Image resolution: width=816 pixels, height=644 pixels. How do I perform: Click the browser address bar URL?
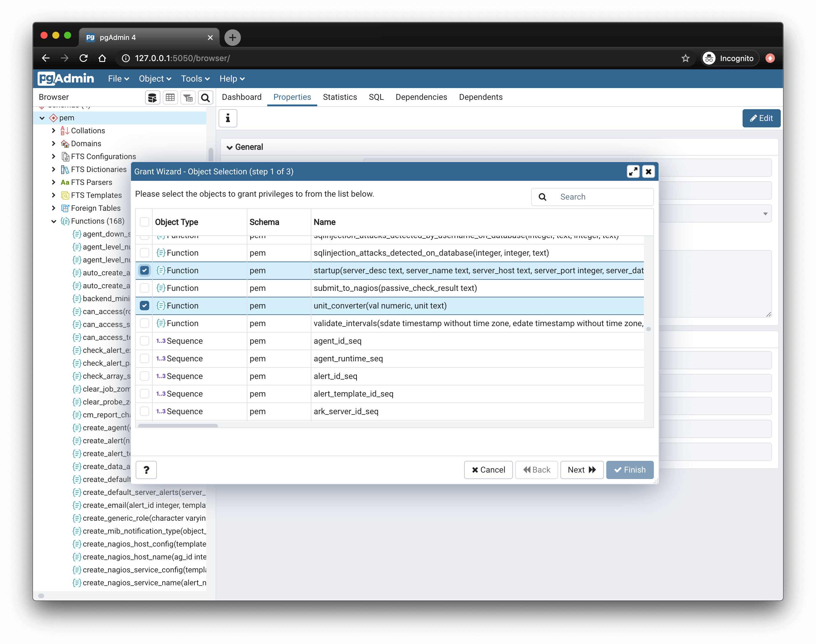[182, 58]
